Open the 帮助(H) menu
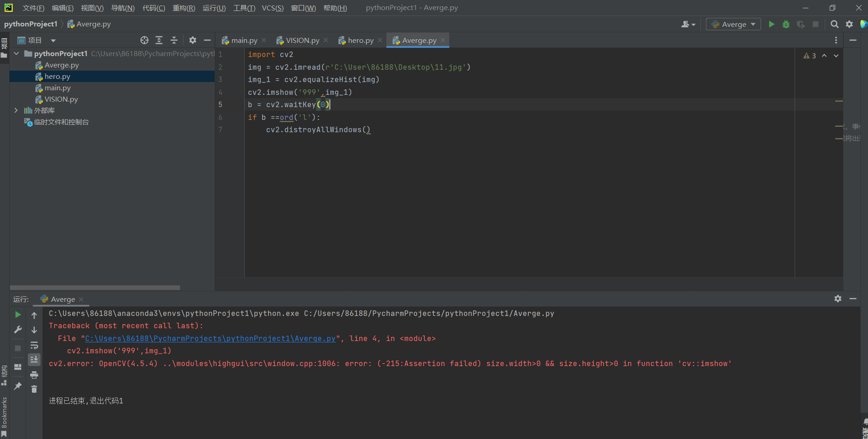The height and width of the screenshot is (439, 868). [x=335, y=8]
